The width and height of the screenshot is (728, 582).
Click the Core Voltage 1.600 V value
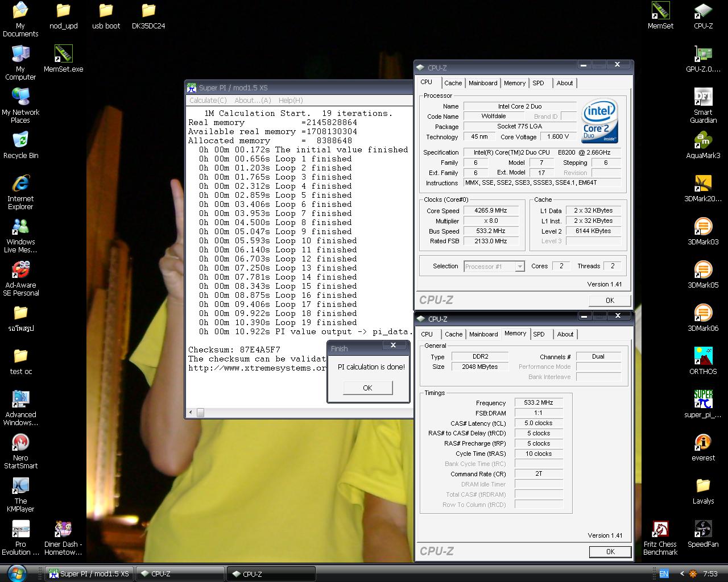tap(558, 136)
